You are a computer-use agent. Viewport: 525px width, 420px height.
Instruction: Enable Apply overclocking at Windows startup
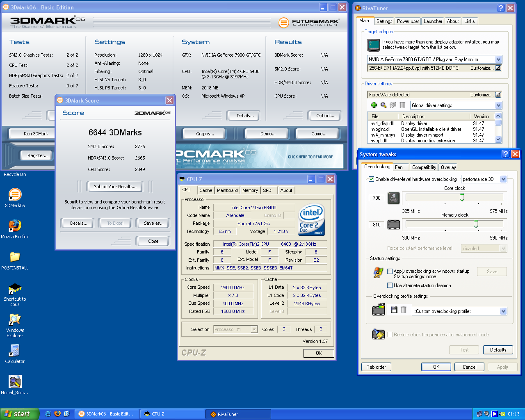pyautogui.click(x=390, y=271)
